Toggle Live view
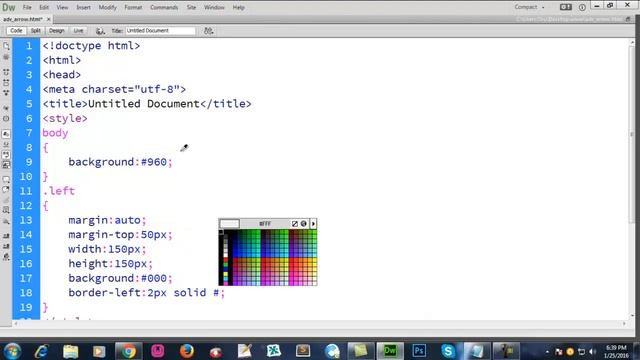640x360 pixels. coord(78,31)
